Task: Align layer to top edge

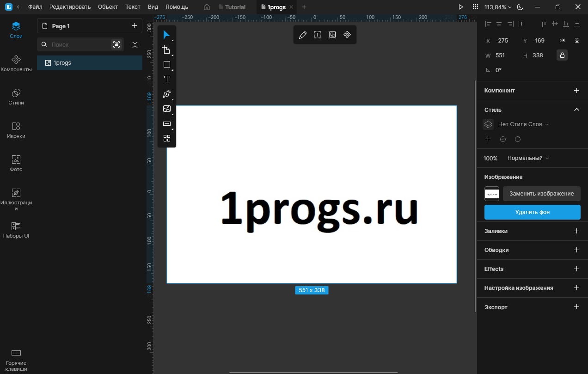Action: [x=544, y=24]
